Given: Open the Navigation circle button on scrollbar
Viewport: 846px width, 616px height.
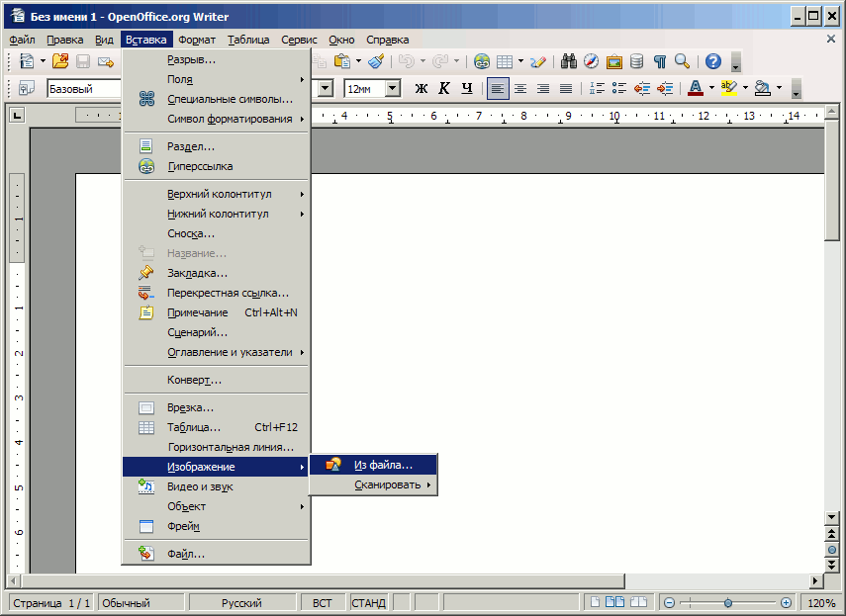Looking at the screenshot, I should click(x=831, y=551).
